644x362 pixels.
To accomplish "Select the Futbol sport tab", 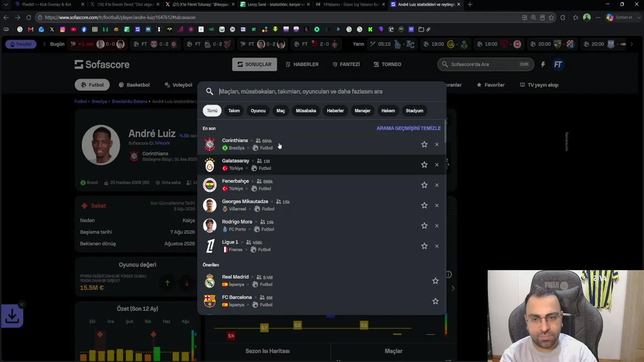I will coord(92,85).
